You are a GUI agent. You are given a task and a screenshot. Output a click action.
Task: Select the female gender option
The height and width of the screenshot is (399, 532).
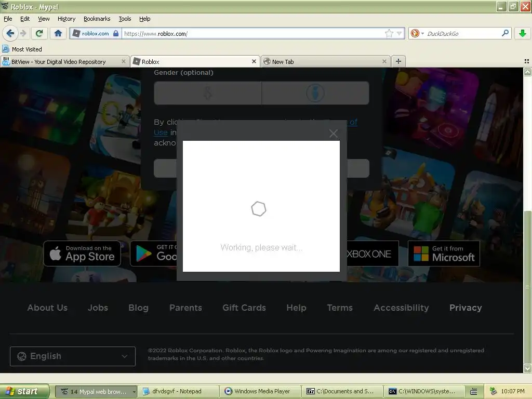pos(208,92)
